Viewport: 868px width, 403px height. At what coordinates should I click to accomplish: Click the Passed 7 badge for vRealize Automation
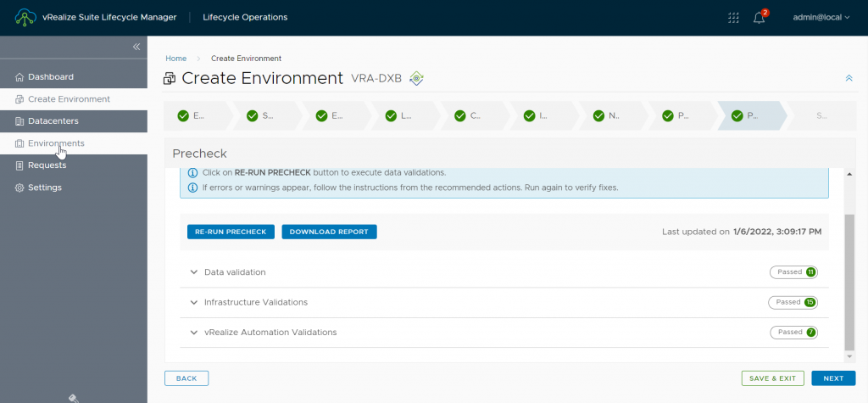[793, 333]
